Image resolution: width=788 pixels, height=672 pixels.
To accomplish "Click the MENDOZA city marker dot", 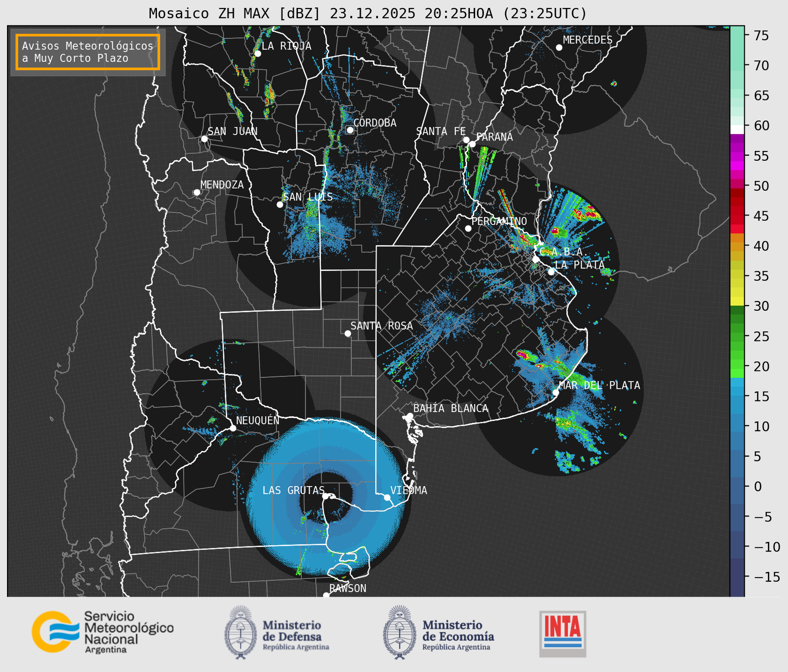I will point(197,193).
